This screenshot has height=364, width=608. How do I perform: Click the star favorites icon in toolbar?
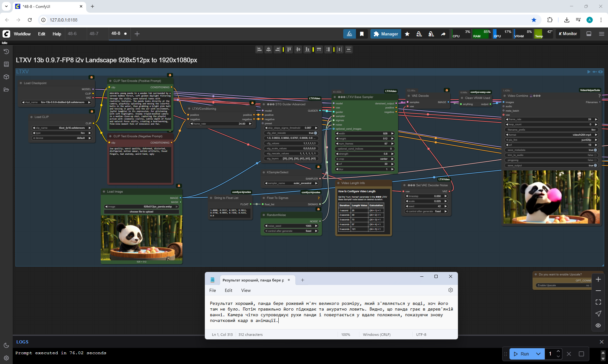pyautogui.click(x=407, y=34)
